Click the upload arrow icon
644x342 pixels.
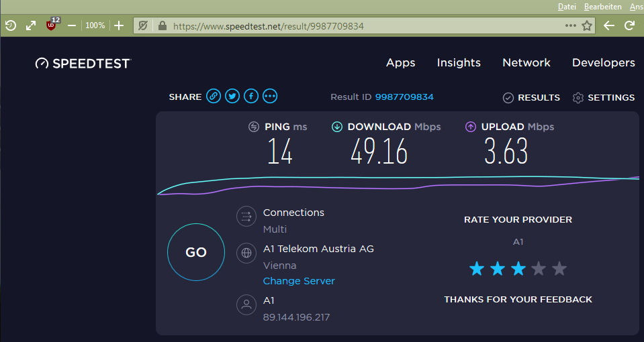click(x=470, y=127)
